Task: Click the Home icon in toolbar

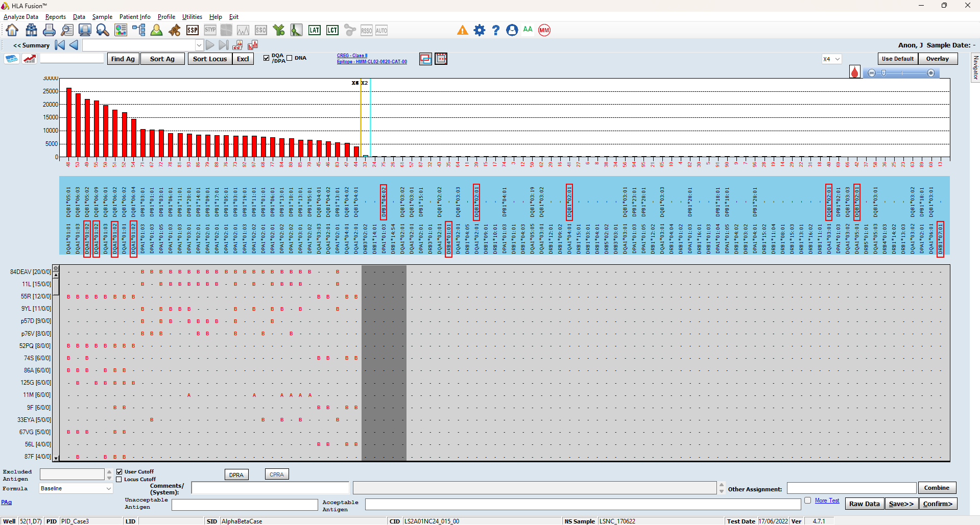Action: pos(12,30)
